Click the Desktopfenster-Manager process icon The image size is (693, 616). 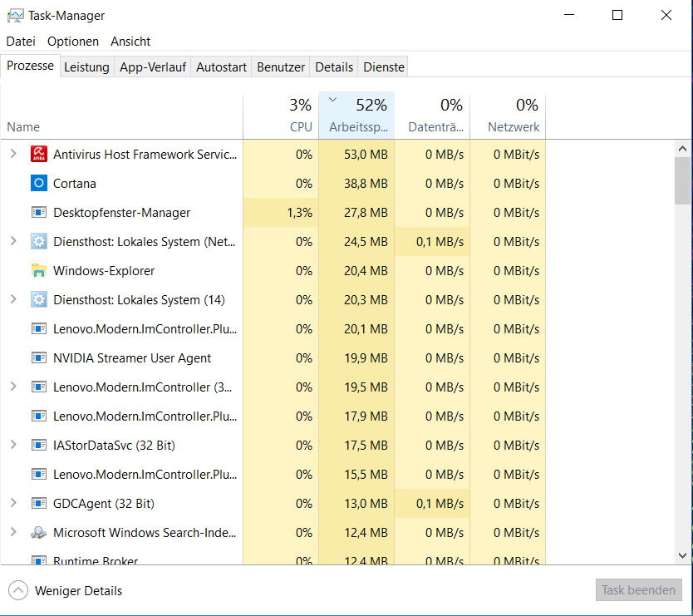pyautogui.click(x=39, y=212)
